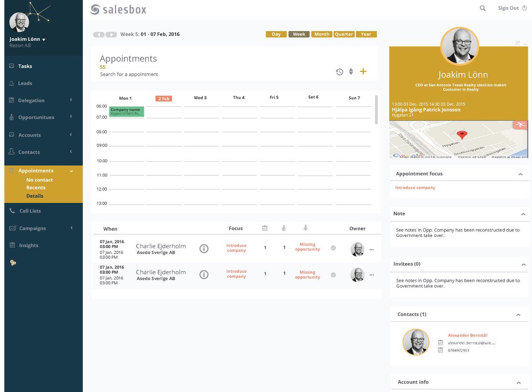Open the Joakim Lönn user dropdown
Image resolution: width=532 pixels, height=392 pixels.
click(27, 39)
